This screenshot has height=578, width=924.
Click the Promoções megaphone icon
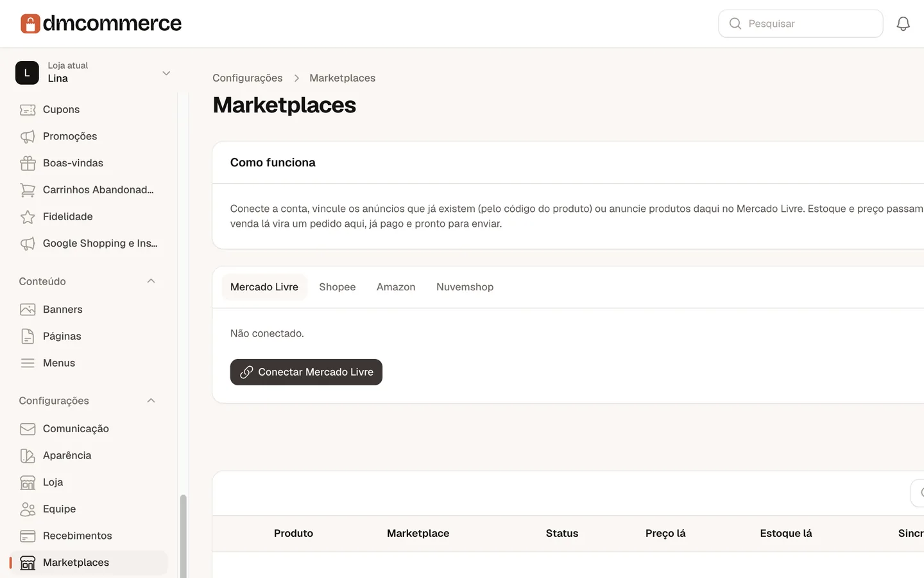[28, 137]
